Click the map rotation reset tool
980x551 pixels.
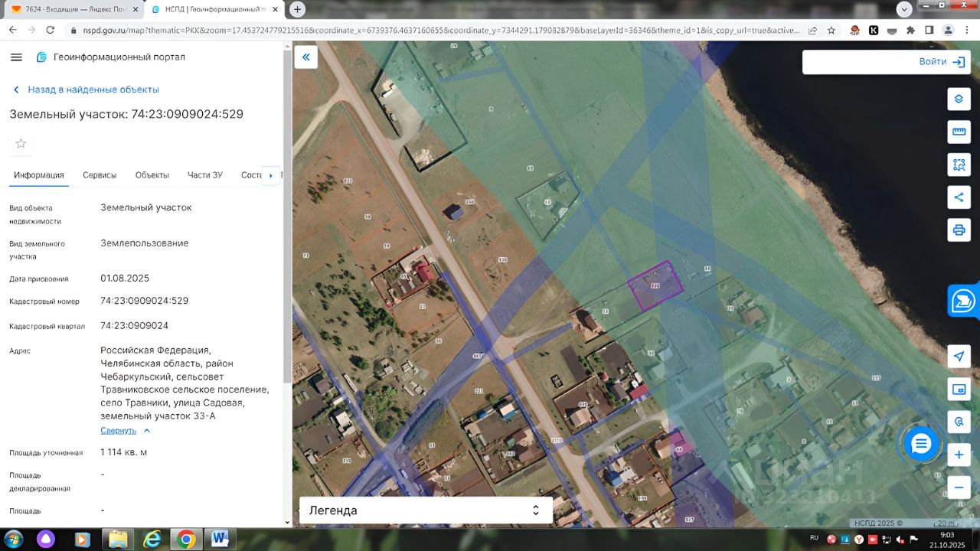pos(959,422)
